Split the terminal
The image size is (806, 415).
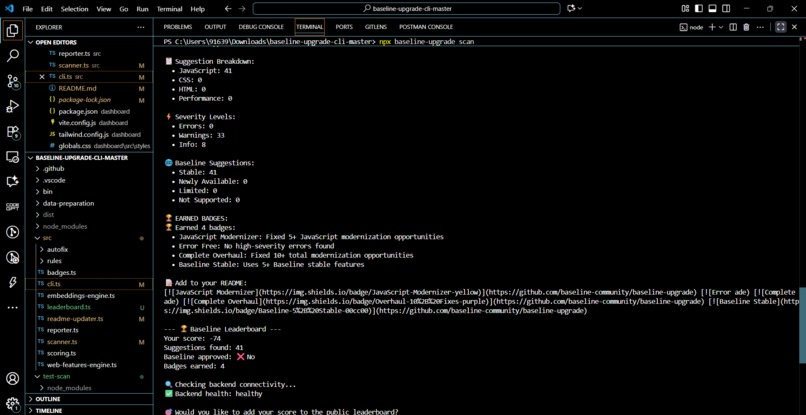(x=734, y=27)
